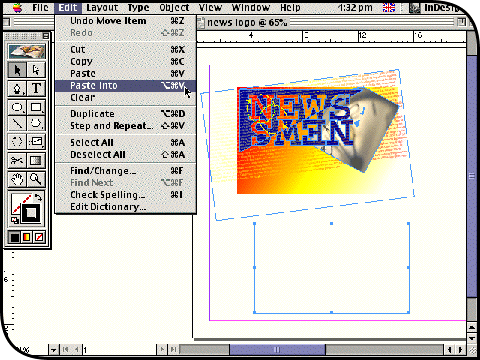
Task: Click the vertical scroll up arrow
Action: tap(472, 328)
